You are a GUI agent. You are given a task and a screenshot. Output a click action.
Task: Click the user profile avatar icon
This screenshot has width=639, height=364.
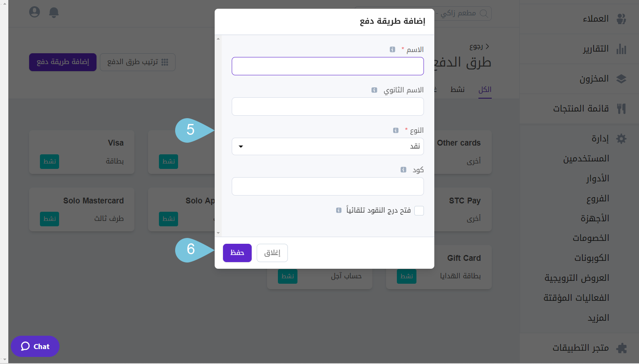[x=35, y=12]
